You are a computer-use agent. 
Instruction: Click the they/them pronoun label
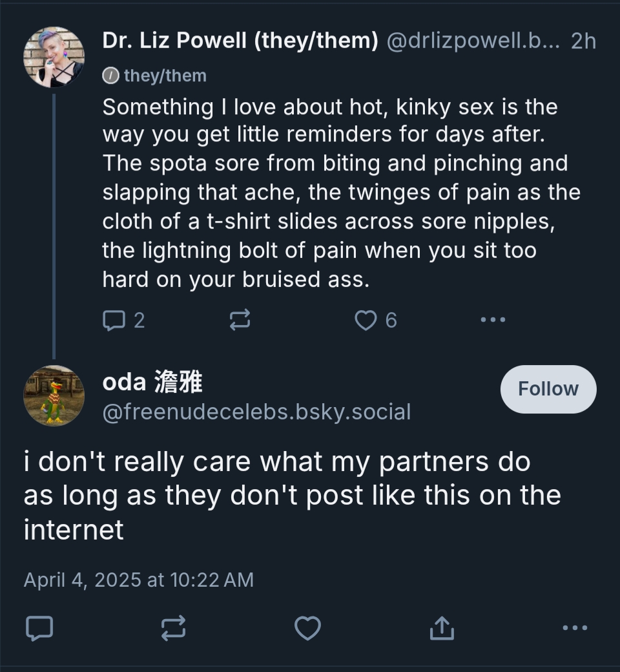tap(165, 76)
